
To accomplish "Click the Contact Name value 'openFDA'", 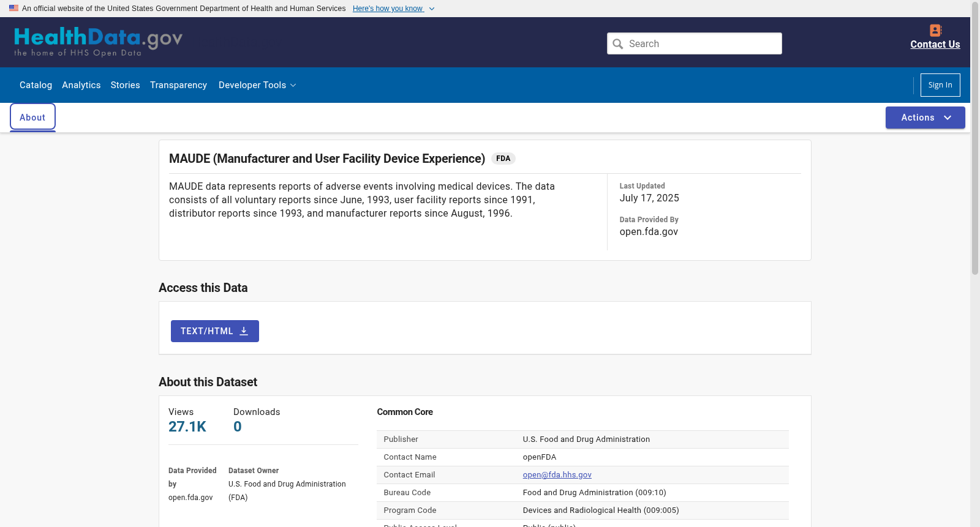I will coord(540,457).
